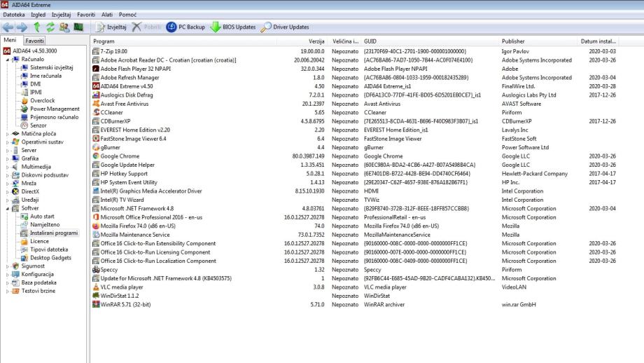Select Sistemski izvještaj in the tree

(51, 67)
